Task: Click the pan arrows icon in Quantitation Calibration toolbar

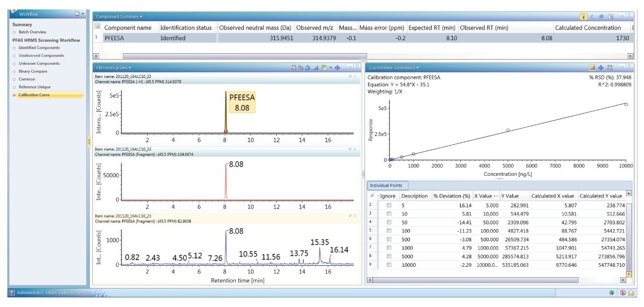Action: pos(601,67)
